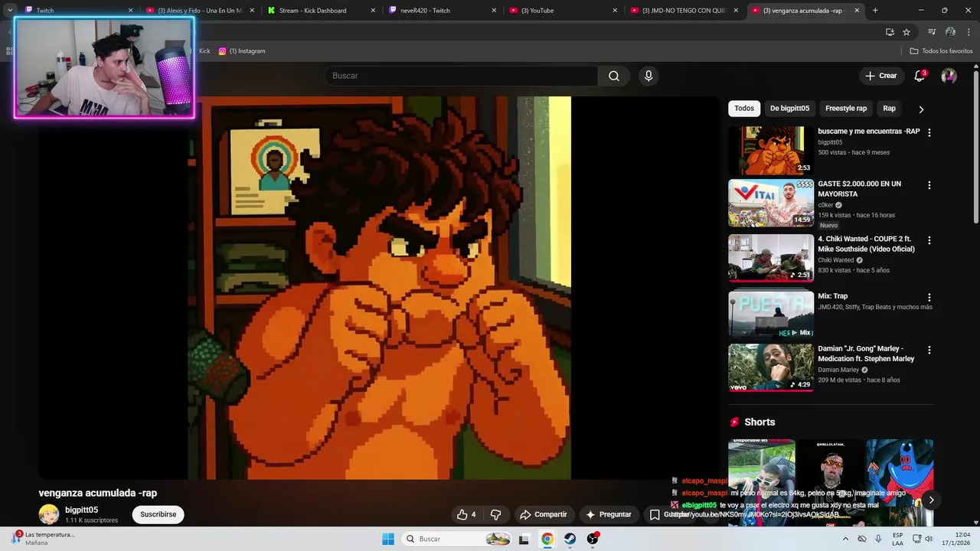
Task: Open the YouTube account avatar menu
Action: [949, 76]
